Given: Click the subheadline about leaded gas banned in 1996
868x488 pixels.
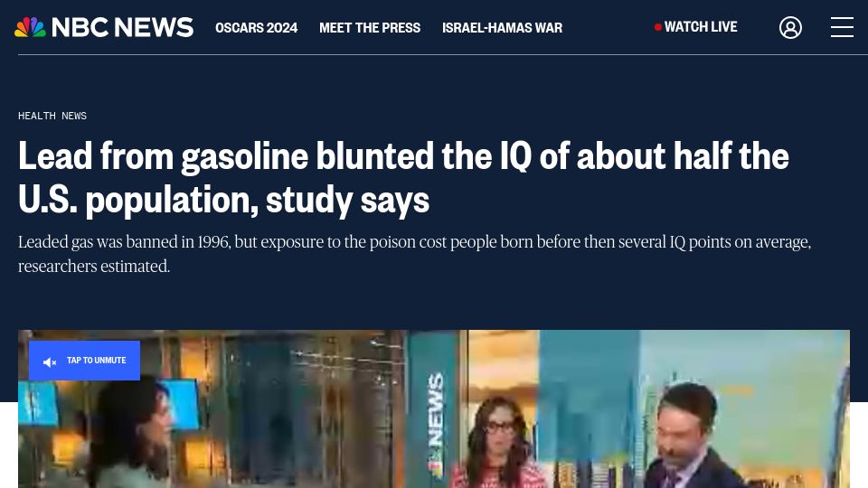Looking at the screenshot, I should coord(415,254).
